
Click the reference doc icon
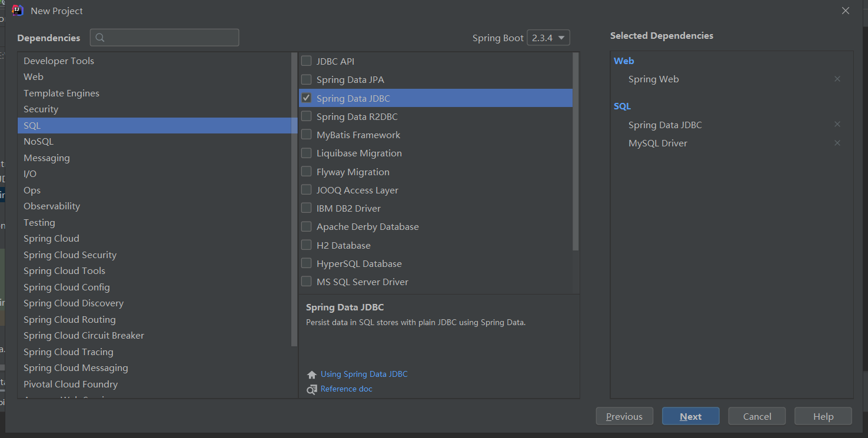point(312,389)
